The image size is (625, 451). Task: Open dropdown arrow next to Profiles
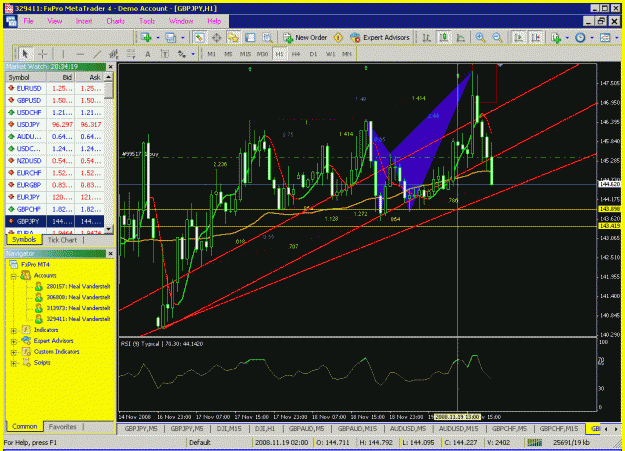point(183,38)
